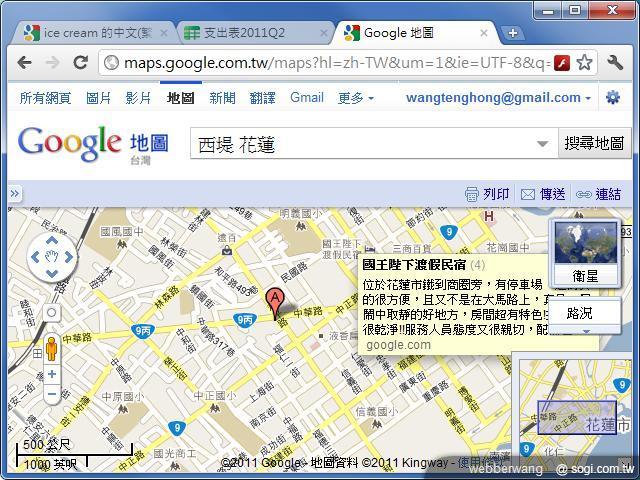Click the 傳送 send link
Screen dimensions: 640x480
click(x=543, y=194)
